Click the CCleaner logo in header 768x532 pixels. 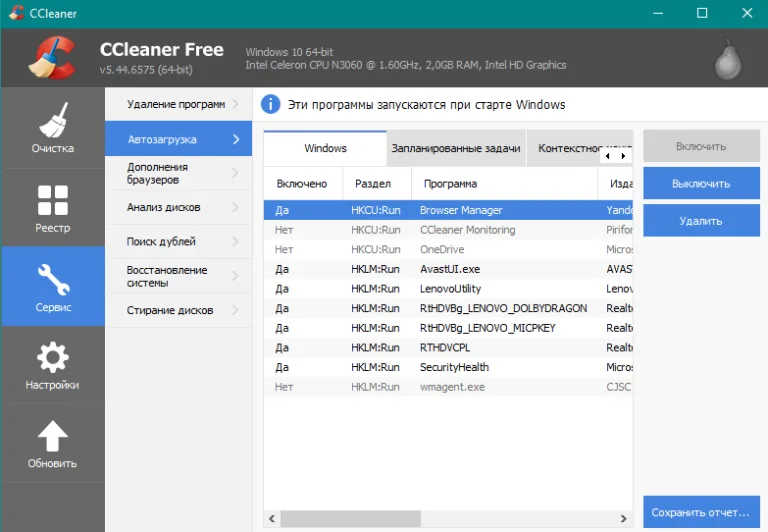(52, 57)
